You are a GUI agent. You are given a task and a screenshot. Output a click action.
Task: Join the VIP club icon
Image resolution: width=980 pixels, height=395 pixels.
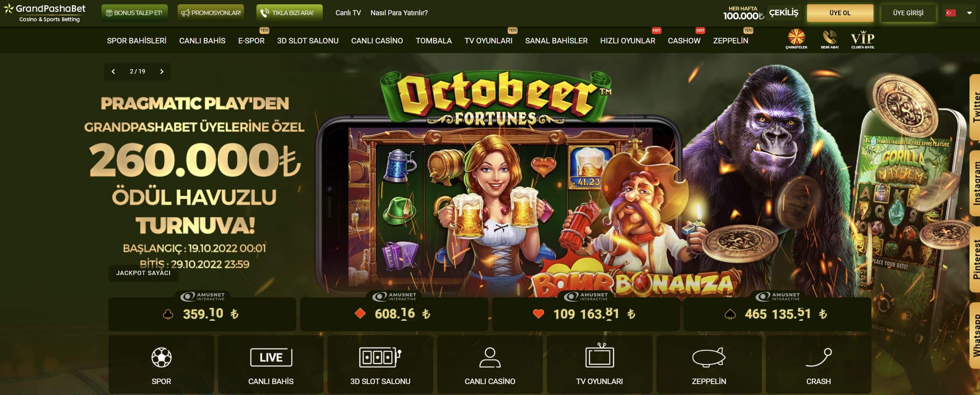(x=863, y=39)
